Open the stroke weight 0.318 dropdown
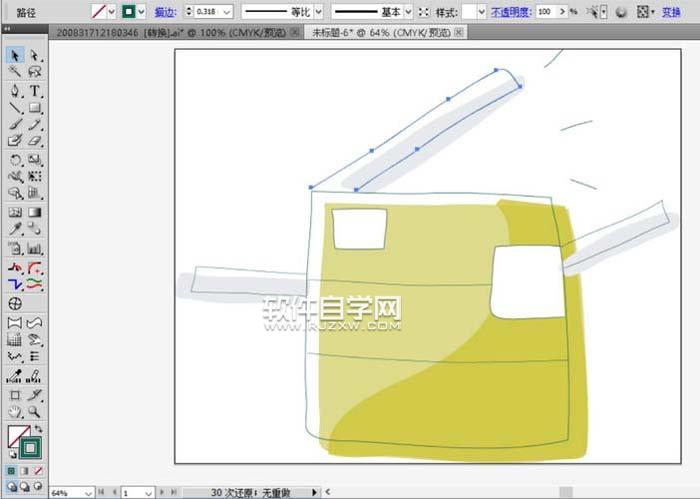 (x=227, y=12)
